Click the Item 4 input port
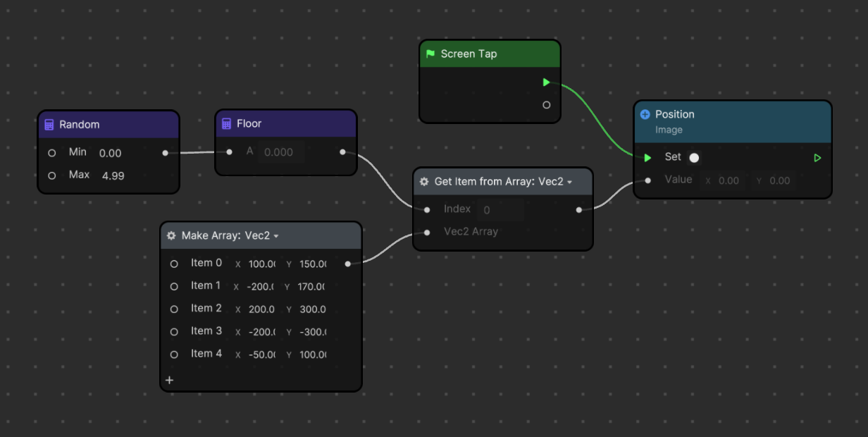 174,354
